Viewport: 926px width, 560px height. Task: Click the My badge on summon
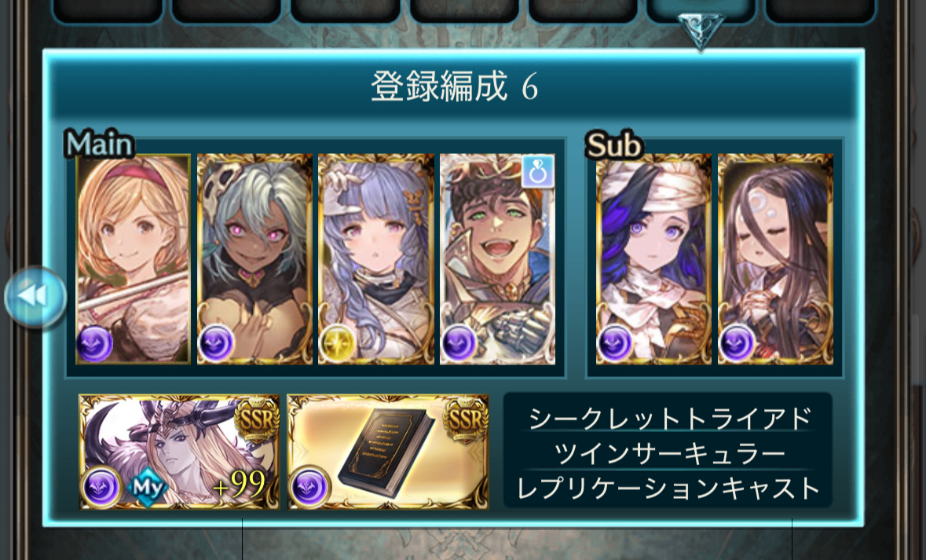tap(148, 487)
